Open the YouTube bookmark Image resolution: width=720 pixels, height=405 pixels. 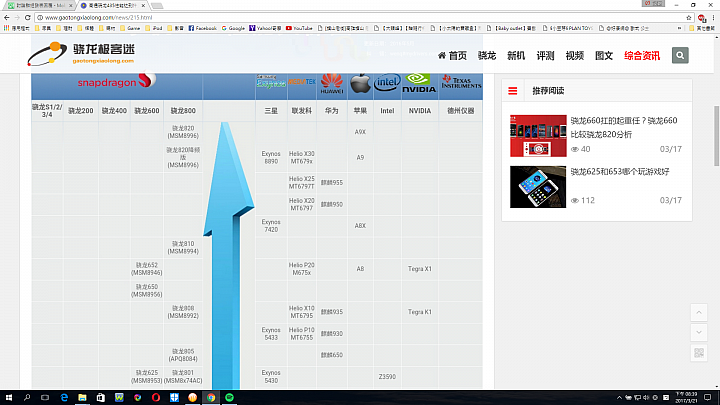click(299, 28)
